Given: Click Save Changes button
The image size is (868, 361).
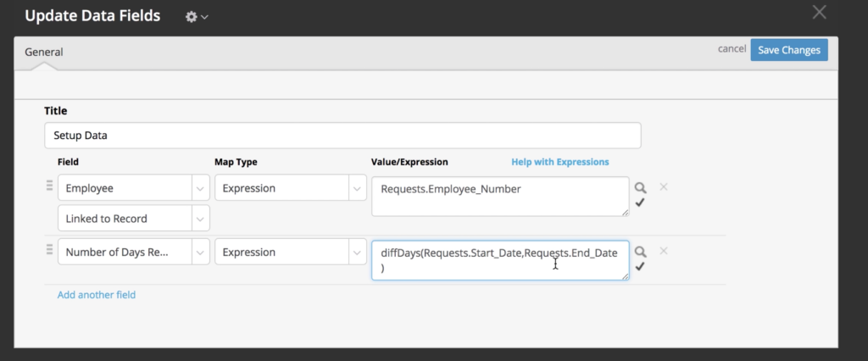Looking at the screenshot, I should tap(789, 50).
